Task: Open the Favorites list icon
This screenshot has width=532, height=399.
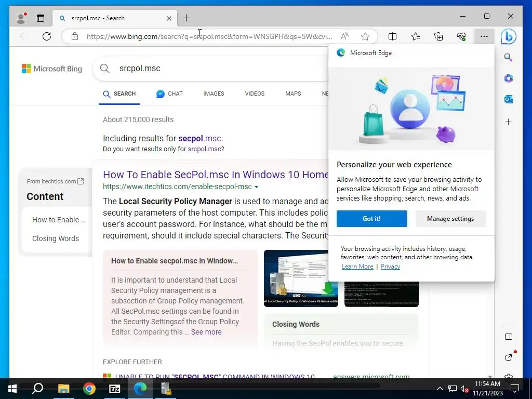Action: tap(416, 36)
